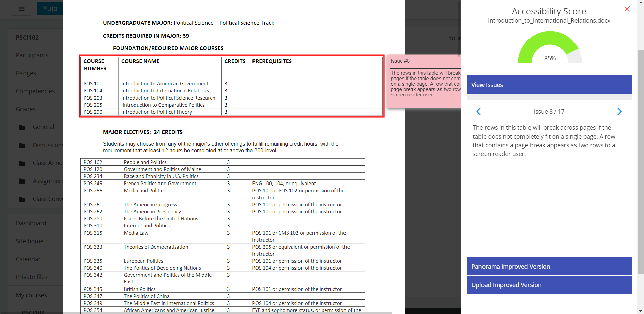The image size is (644, 314).
Task: Click 'Media Law' course name
Action: point(136,233)
